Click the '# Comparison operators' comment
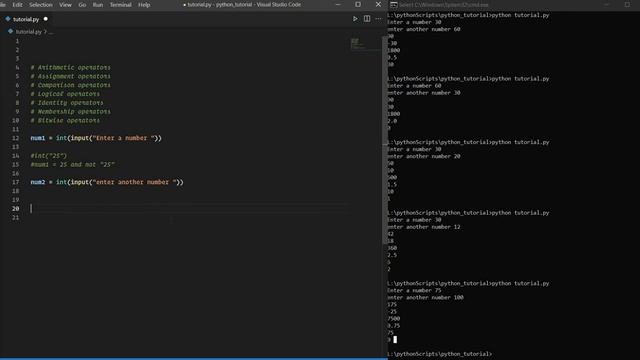Image resolution: width=640 pixels, height=360 pixels. click(x=70, y=85)
